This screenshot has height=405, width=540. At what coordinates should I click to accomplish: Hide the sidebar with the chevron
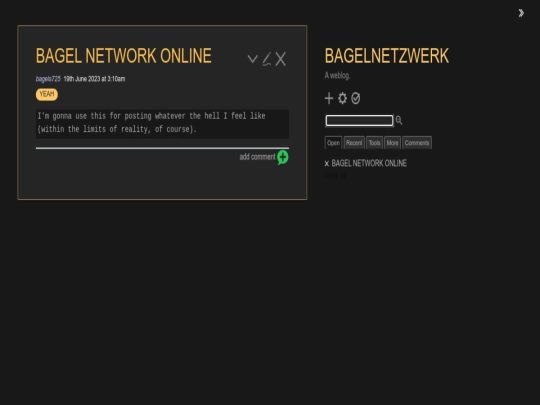coord(521,13)
